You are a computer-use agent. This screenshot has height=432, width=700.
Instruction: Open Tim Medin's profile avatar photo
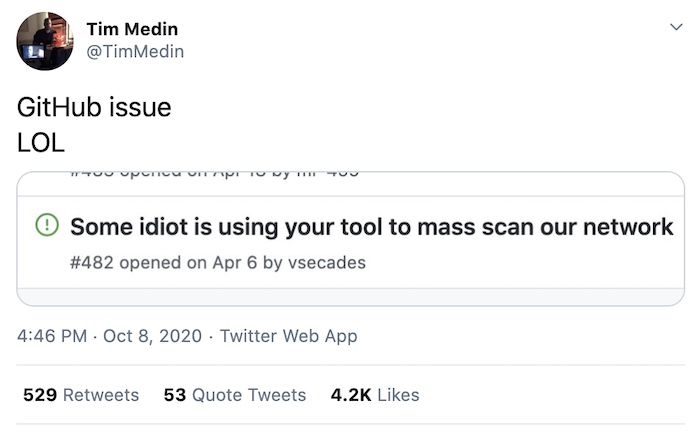pos(45,41)
